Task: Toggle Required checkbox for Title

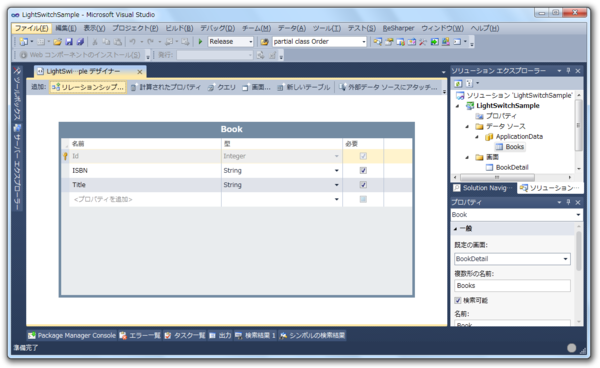Action: 363,185
